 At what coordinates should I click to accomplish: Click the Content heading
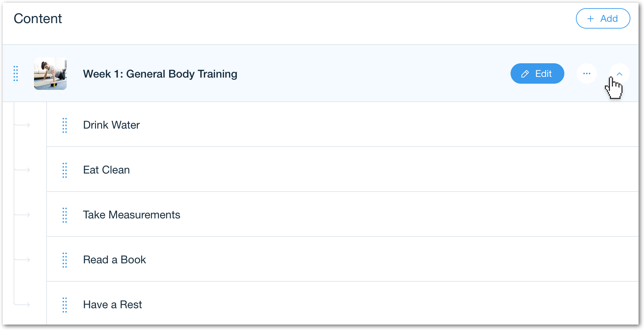point(38,18)
